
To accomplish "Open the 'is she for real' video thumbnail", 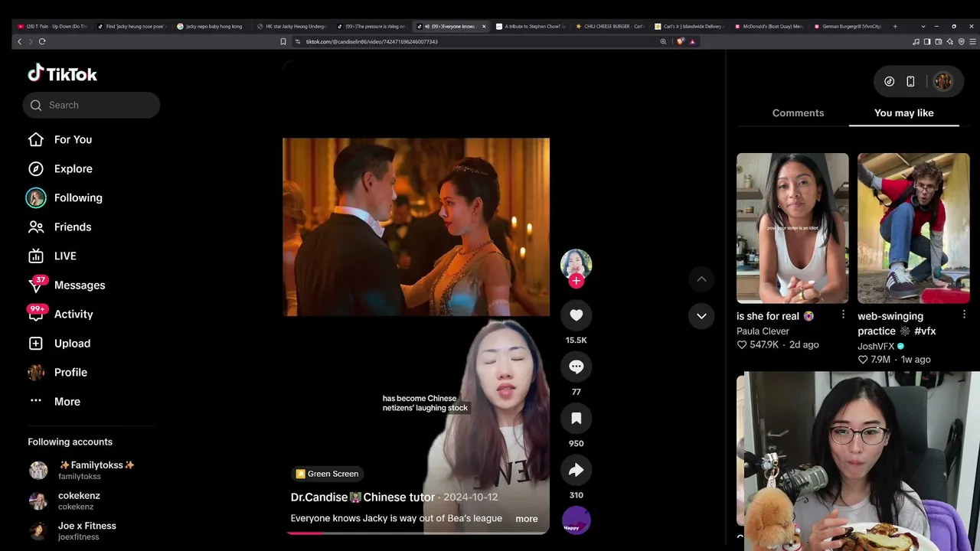I will click(x=792, y=228).
